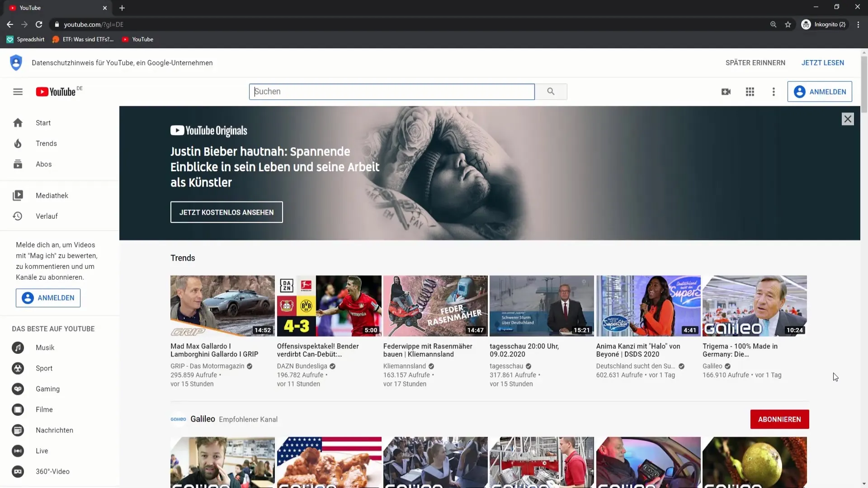Click the YouTube DE logo
The width and height of the screenshot is (868, 488).
59,92
